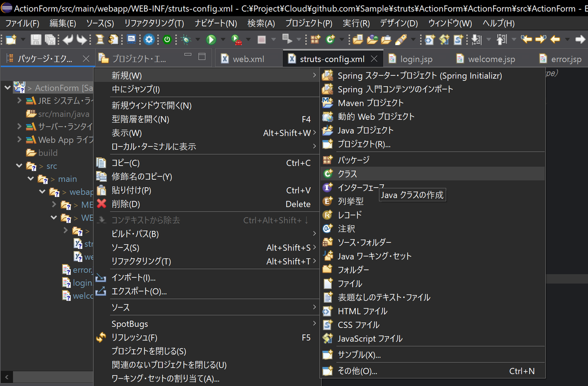Select ソース・フォルダー in the New submenu
Viewport: 588px width, 386px height.
(432, 242)
